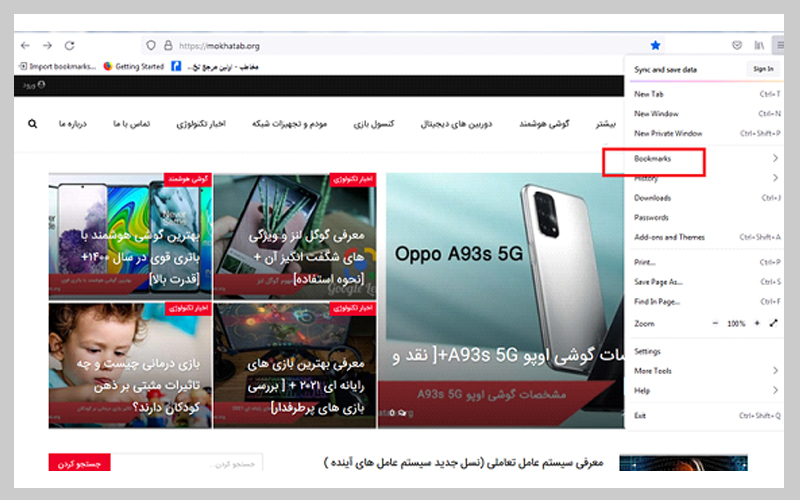Open the گوشی هوشمند nav link

[x=544, y=123]
